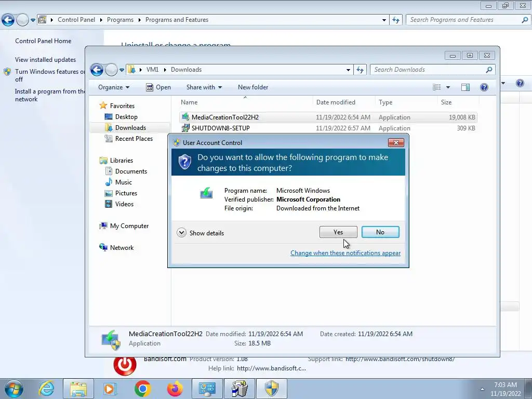Click New folder in Downloads toolbar

pyautogui.click(x=253, y=87)
